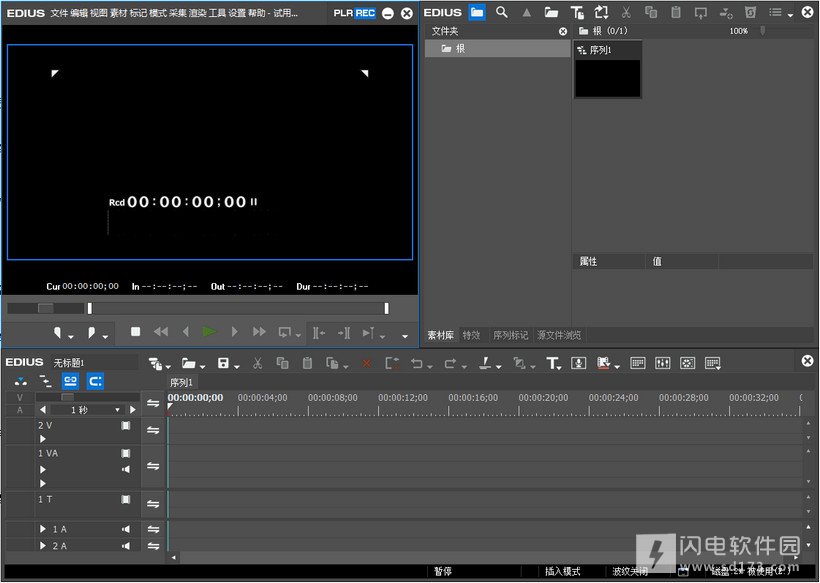Click the save project icon on timeline
The width and height of the screenshot is (820, 583).
223,364
